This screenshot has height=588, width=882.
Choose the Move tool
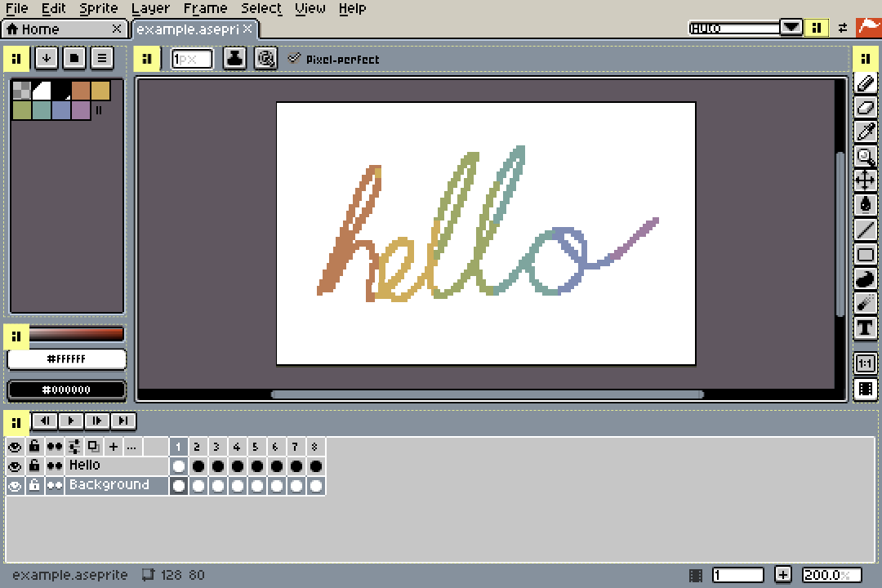865,180
